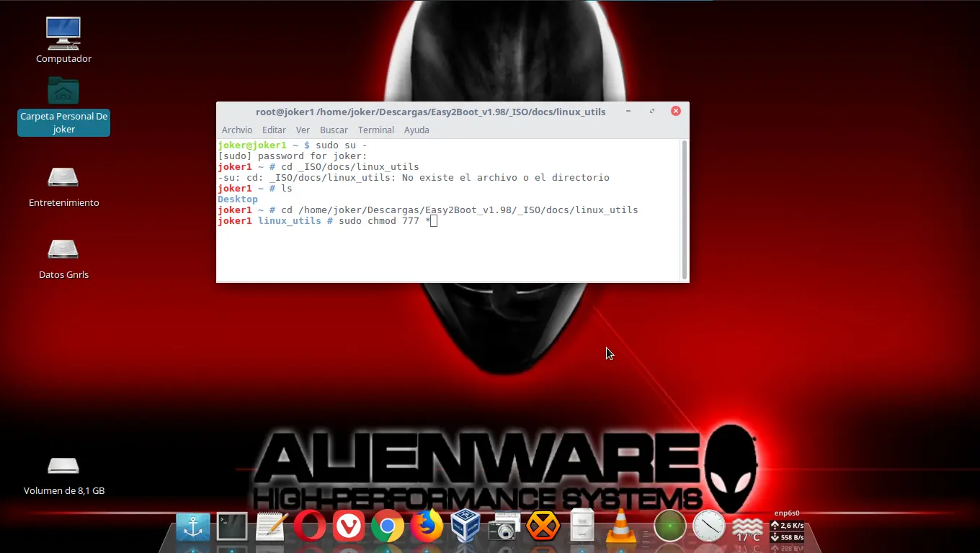Open the Buscar menu in Terminal

coord(334,130)
